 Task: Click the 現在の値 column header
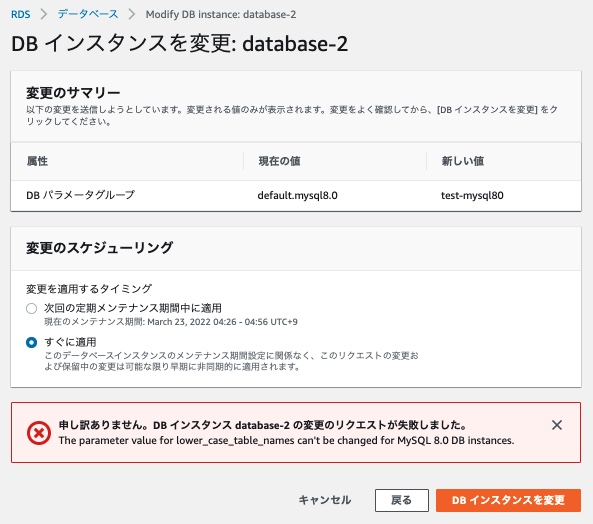click(279, 161)
